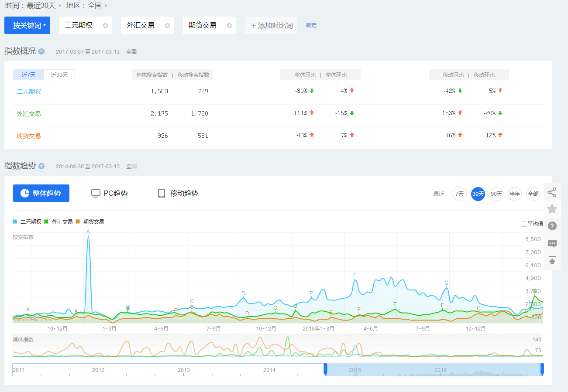
Task: Click the plus icon beside 外汇交易 keyword
Action: [167, 25]
